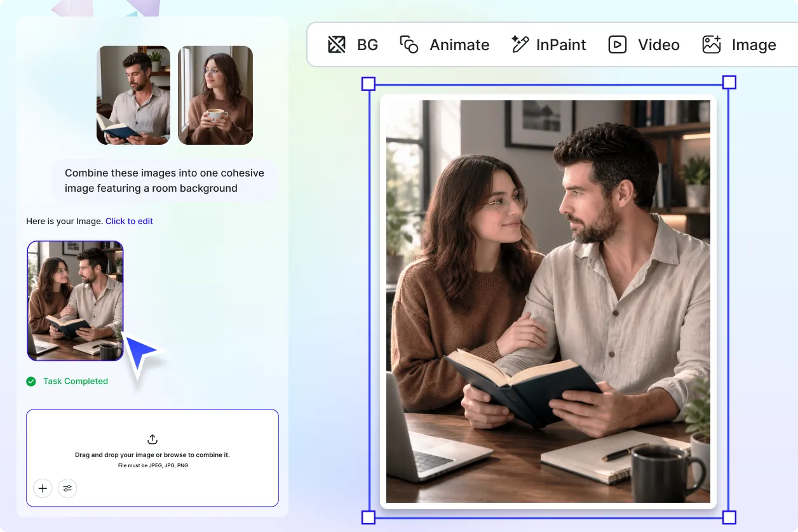Click the bottom-right selection handle
The image size is (798, 532).
(729, 517)
